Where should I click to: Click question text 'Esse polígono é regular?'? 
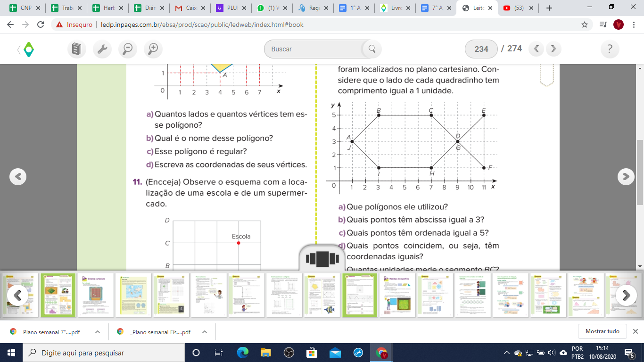pyautogui.click(x=200, y=151)
